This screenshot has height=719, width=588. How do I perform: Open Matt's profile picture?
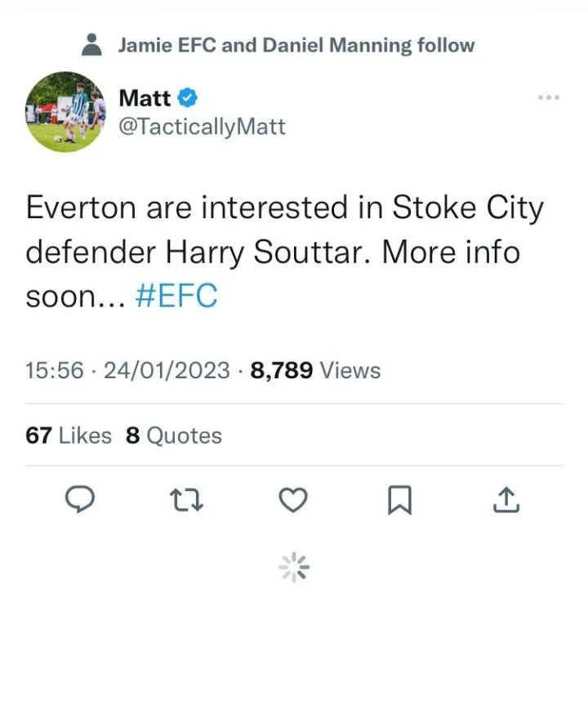point(65,113)
